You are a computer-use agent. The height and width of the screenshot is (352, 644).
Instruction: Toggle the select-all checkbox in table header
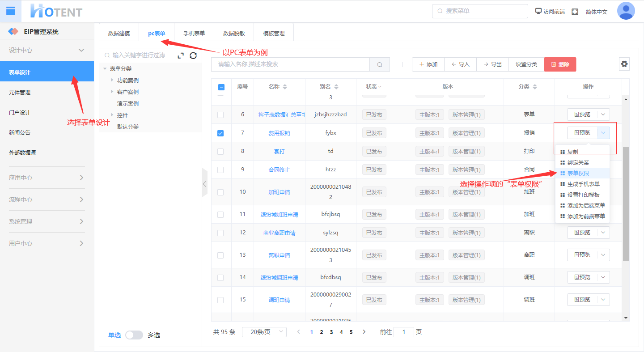(221, 87)
